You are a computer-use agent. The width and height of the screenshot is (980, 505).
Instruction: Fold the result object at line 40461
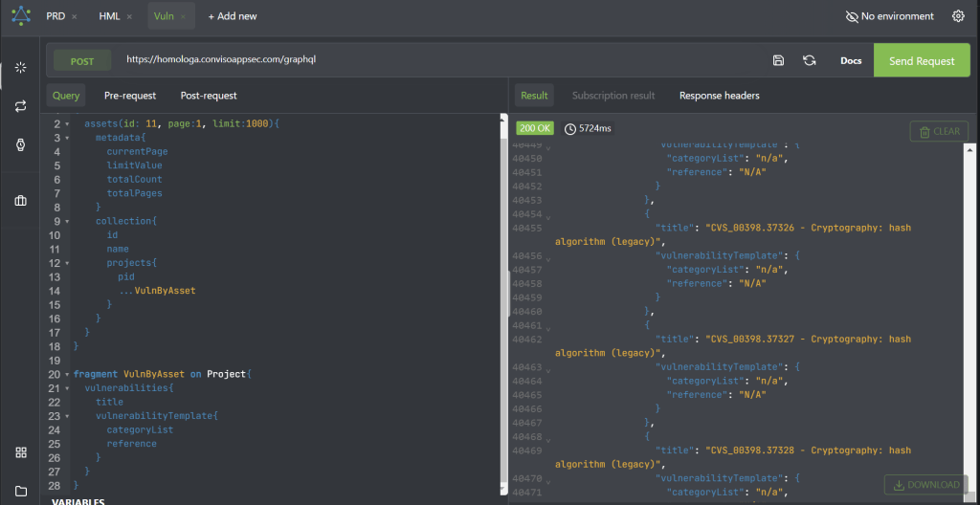(548, 328)
